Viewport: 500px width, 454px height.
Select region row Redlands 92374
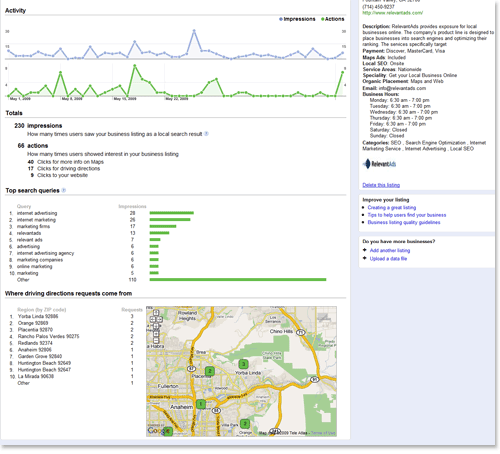coord(72,343)
